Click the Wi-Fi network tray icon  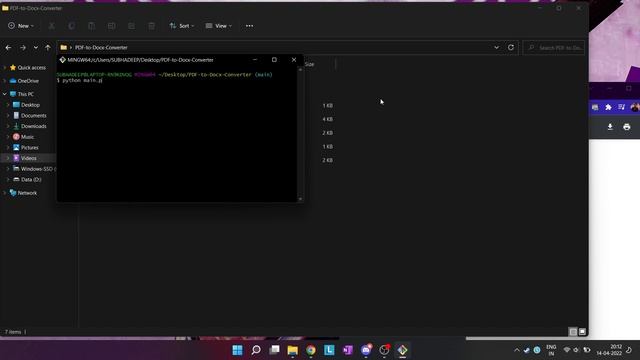click(x=567, y=350)
